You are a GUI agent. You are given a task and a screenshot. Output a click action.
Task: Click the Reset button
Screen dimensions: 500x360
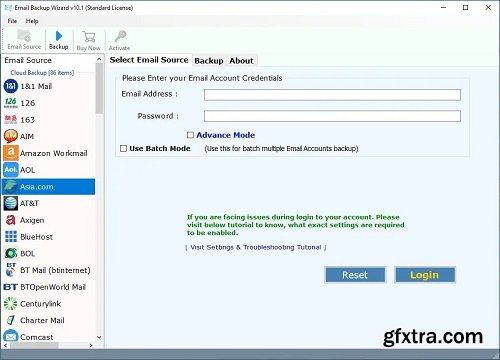click(355, 275)
